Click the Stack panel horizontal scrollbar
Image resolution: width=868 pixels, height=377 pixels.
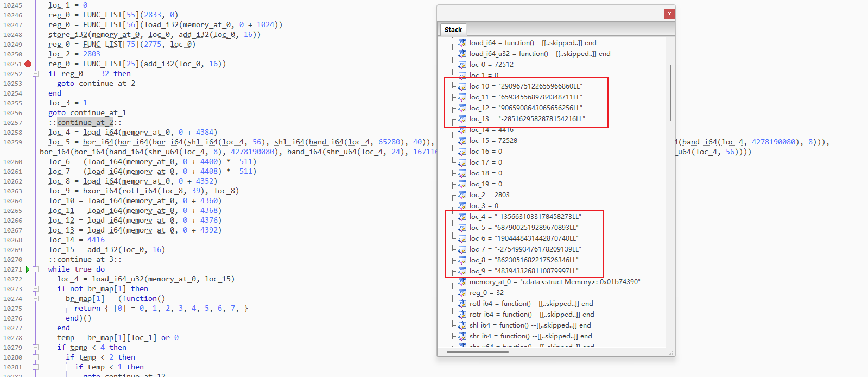(477, 352)
